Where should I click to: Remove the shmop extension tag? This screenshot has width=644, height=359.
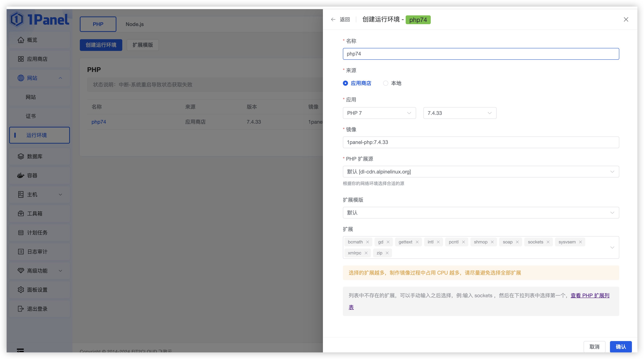(x=492, y=242)
